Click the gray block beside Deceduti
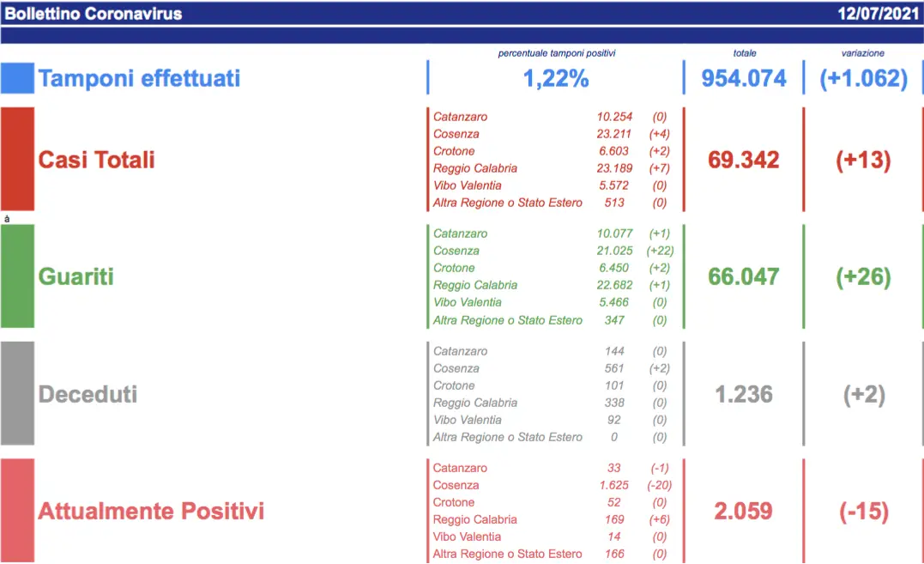This screenshot has height=564, width=924. [x=17, y=393]
